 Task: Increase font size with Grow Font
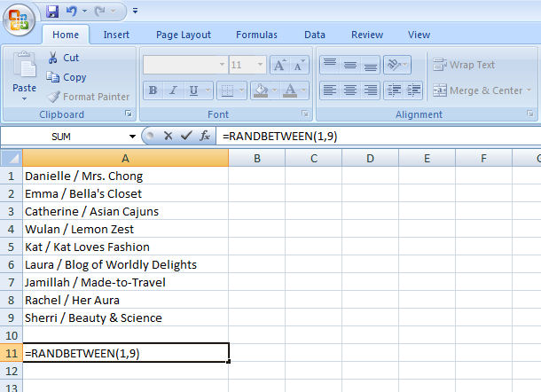[279, 65]
